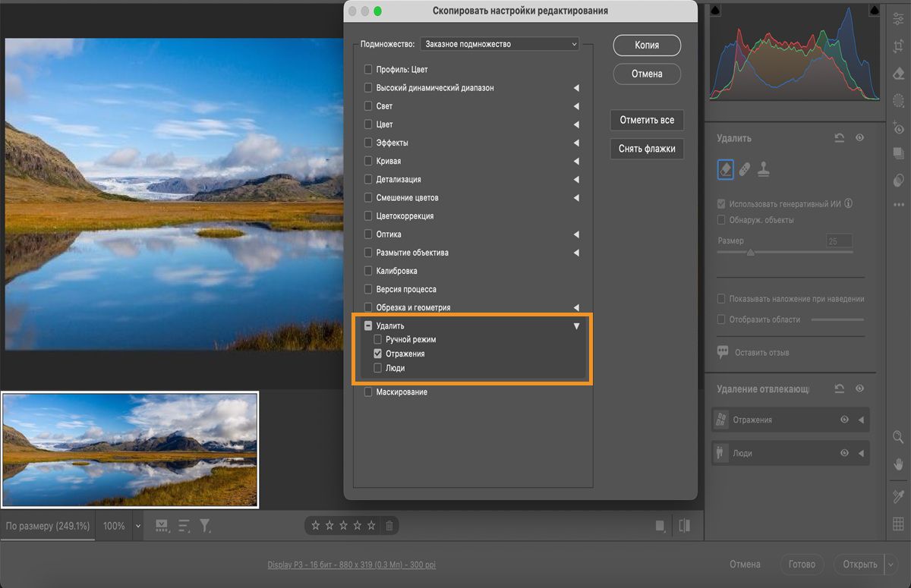Choose the clone stamp removal mode
This screenshot has width=911, height=588.
click(x=764, y=169)
